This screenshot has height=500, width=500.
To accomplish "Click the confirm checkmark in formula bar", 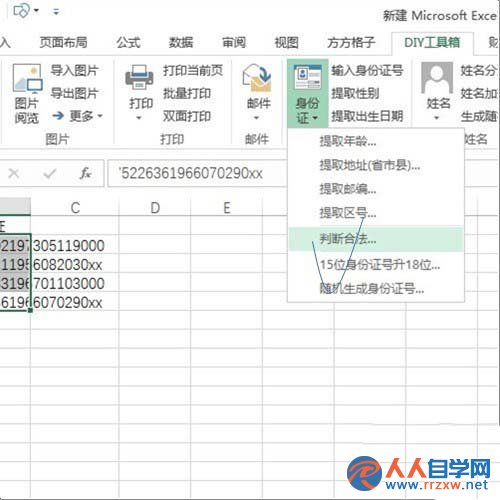I will point(50,173).
